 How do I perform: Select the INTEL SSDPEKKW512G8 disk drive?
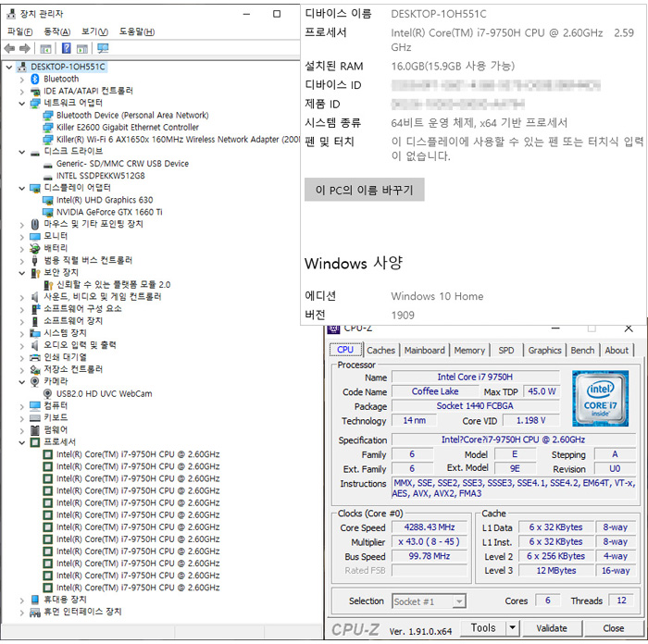[x=100, y=176]
